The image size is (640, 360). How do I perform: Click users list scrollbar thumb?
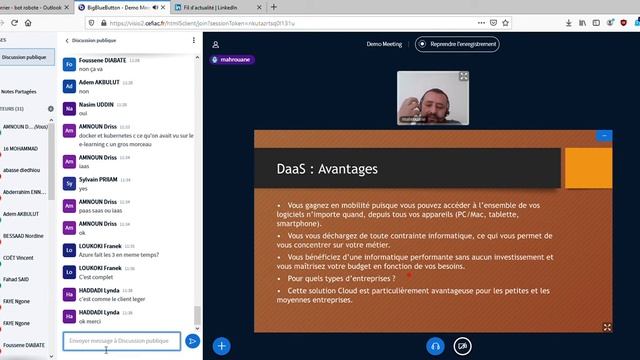coord(51,161)
